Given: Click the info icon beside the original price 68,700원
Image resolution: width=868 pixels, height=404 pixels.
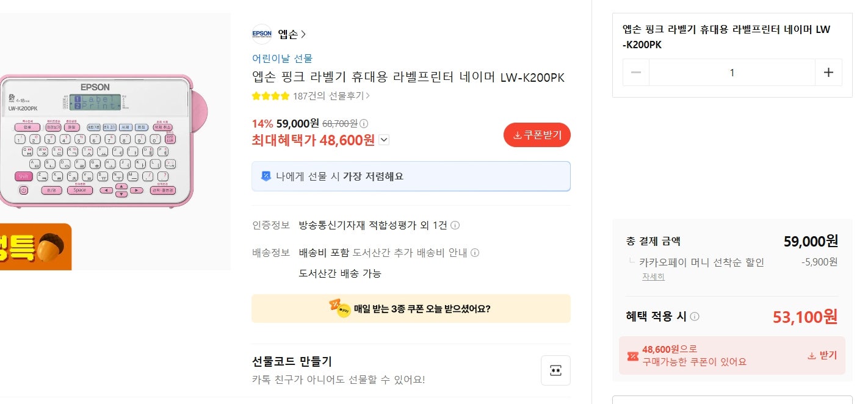Looking at the screenshot, I should click(363, 123).
